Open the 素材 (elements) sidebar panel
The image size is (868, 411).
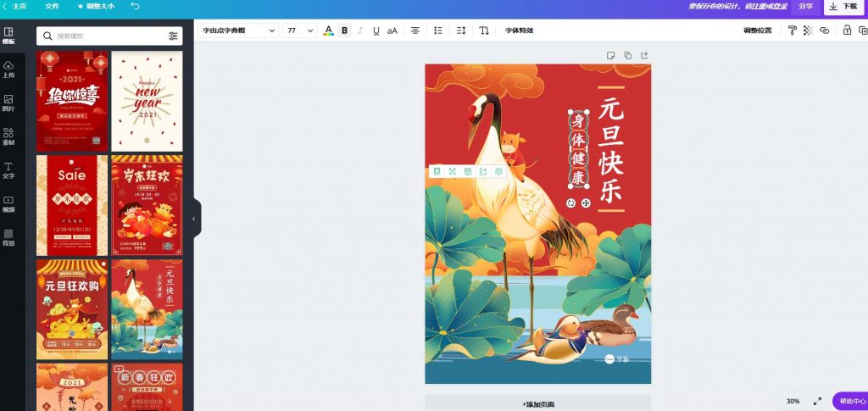coord(8,136)
